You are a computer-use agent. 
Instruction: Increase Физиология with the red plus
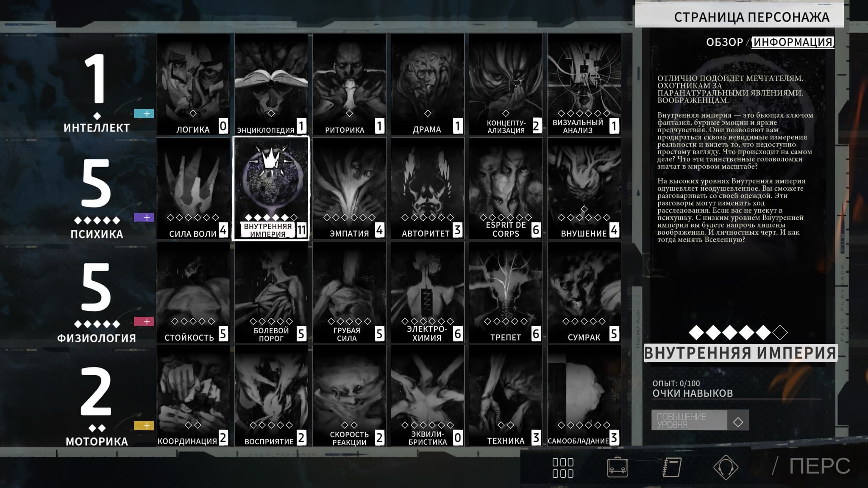[x=144, y=322]
